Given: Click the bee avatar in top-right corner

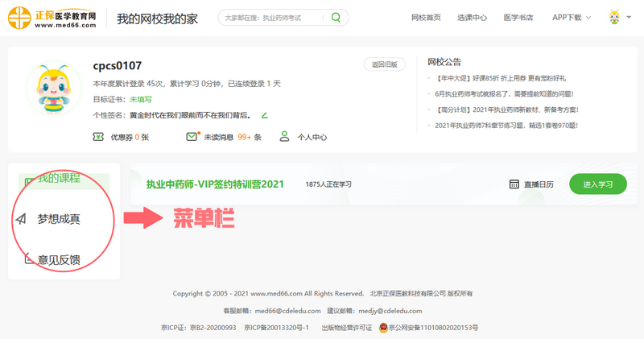Looking at the screenshot, I should click(x=614, y=18).
